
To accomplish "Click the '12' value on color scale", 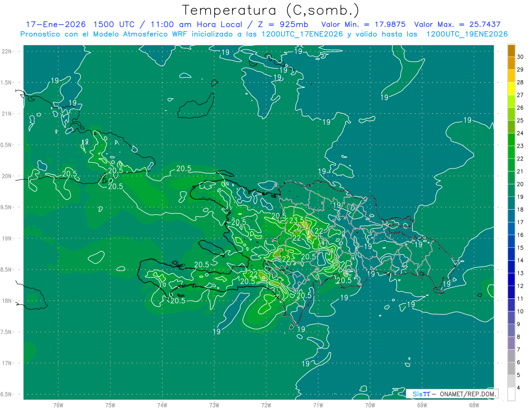I will 520,286.
